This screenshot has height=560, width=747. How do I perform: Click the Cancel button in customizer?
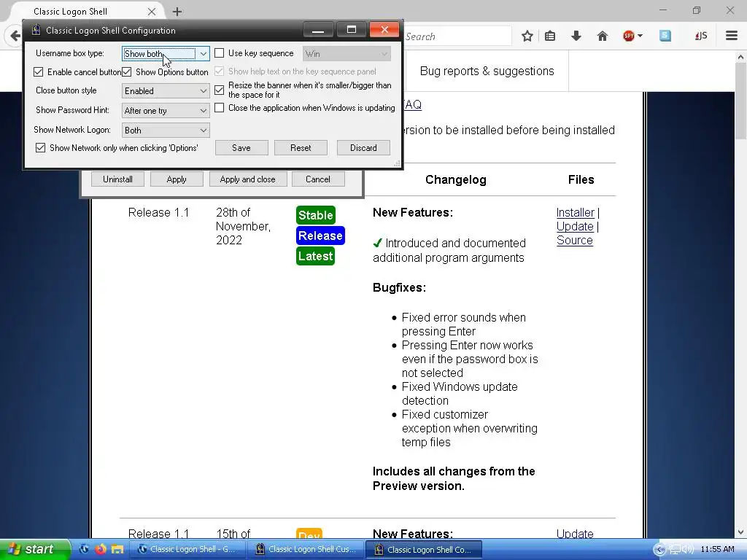318,179
